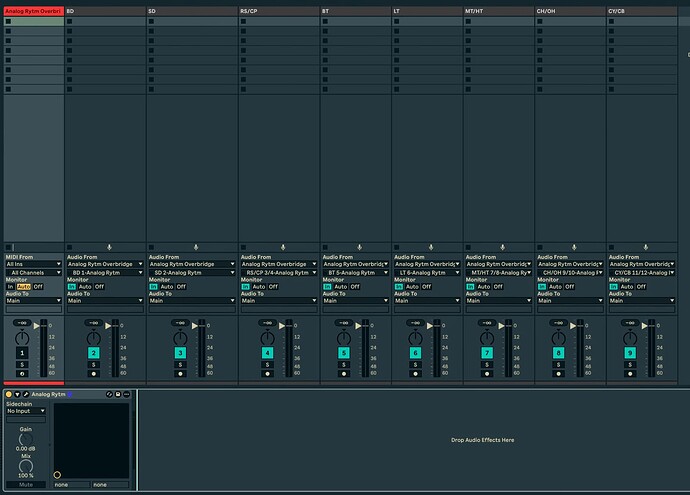The image size is (690, 495).
Task: Click the hot-swap preset icon on Analog Rytm
Action: 109,394
